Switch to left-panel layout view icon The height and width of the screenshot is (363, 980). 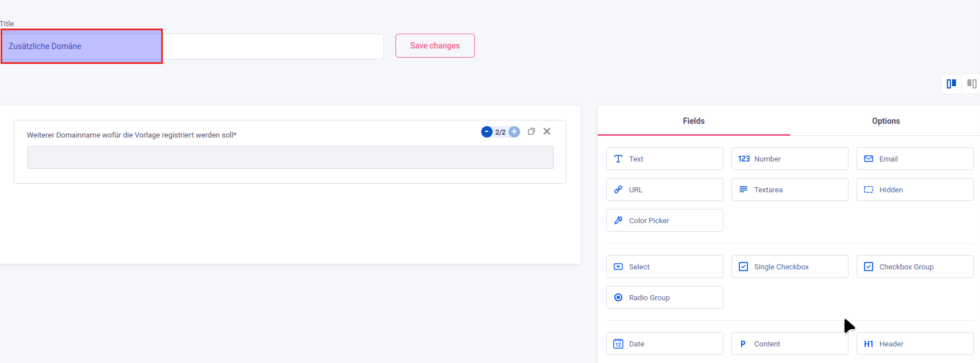coord(951,84)
